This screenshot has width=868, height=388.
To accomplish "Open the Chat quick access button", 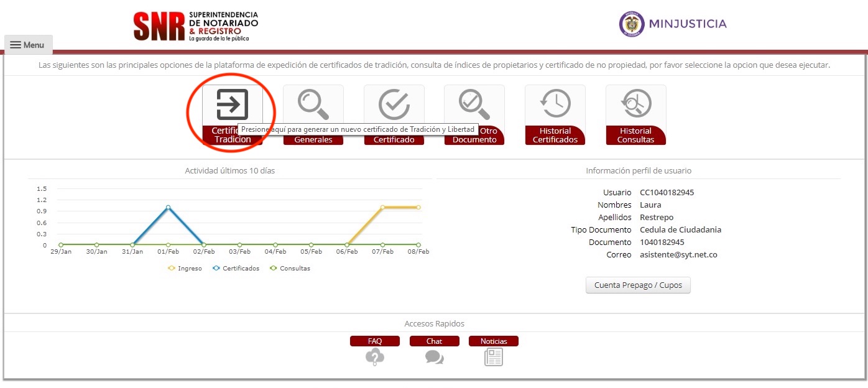I will point(435,341).
